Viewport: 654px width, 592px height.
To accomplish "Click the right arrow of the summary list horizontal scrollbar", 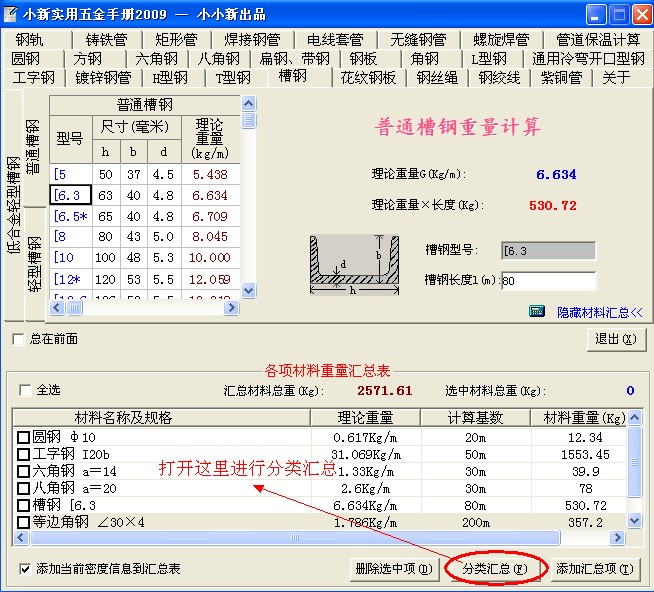I will click(616, 537).
